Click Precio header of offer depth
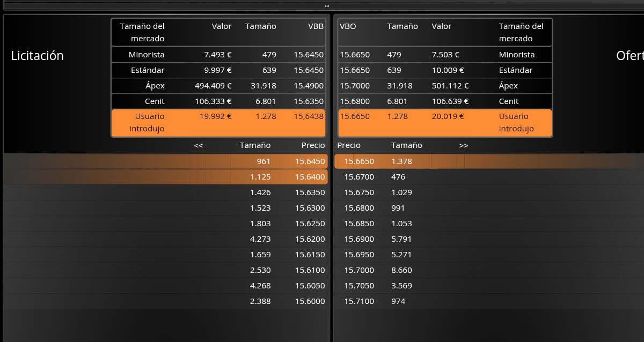This screenshot has height=342, width=644. pyautogui.click(x=349, y=145)
